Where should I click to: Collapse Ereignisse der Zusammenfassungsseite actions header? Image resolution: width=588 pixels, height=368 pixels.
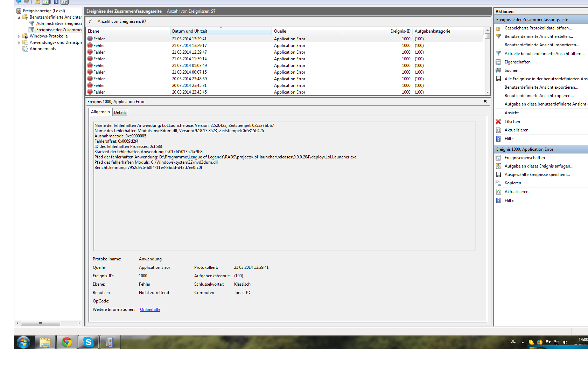point(541,20)
